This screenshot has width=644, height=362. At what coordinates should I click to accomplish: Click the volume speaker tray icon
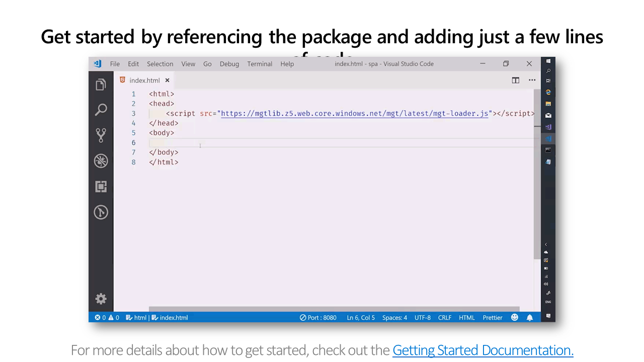[x=546, y=284]
